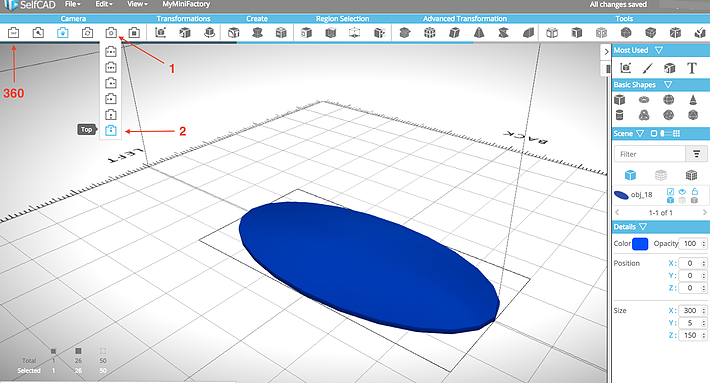
Task: Open the File menu
Action: [72, 4]
